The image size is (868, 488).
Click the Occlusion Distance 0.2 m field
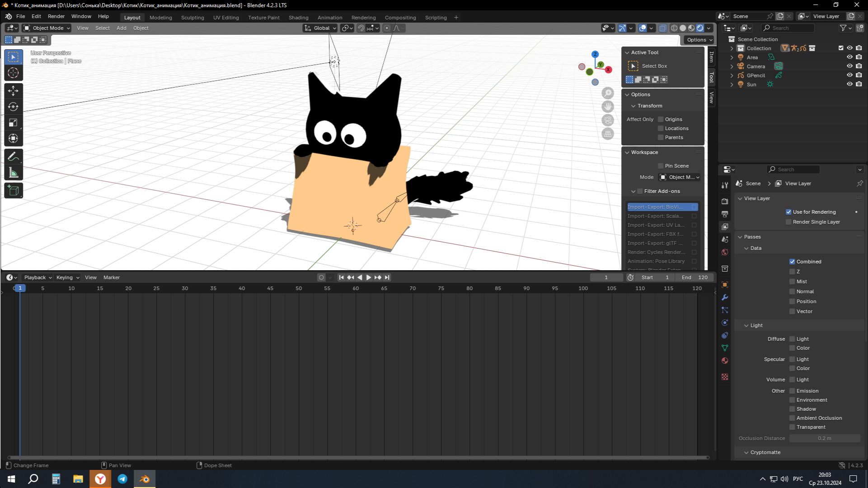(825, 438)
